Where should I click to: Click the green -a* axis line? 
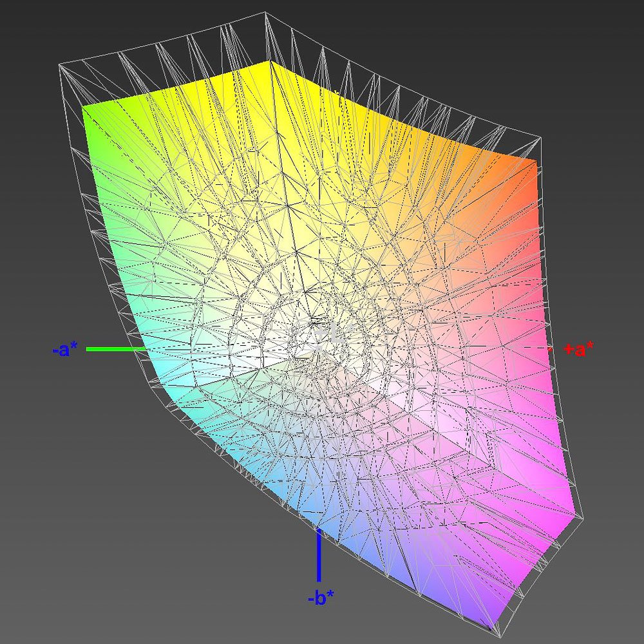[116, 349]
